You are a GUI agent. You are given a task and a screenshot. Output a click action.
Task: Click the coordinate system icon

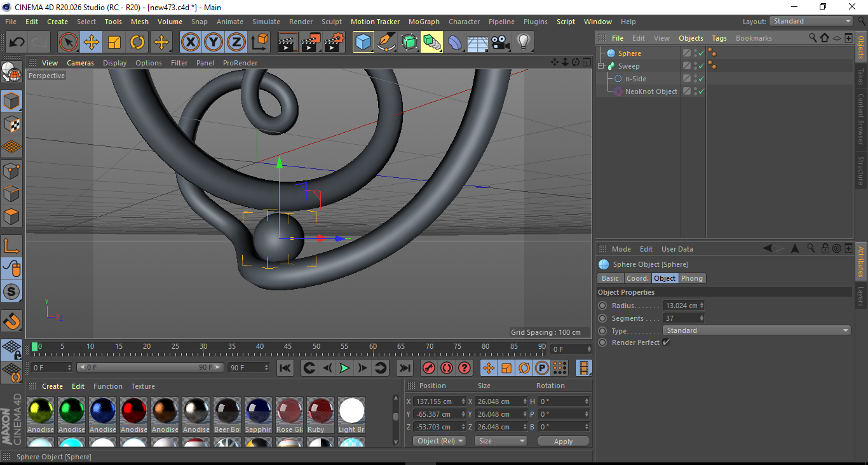(259, 43)
